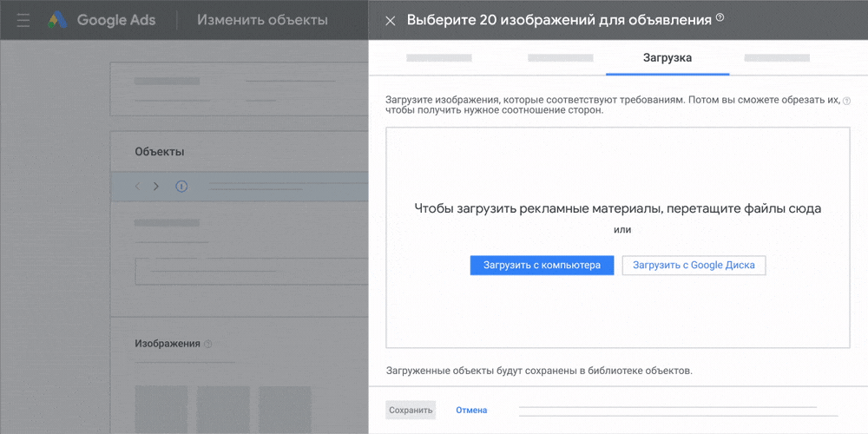Screen dimensions: 868x434
Task: Click Загрузить с компьютера button
Action: coord(542,265)
